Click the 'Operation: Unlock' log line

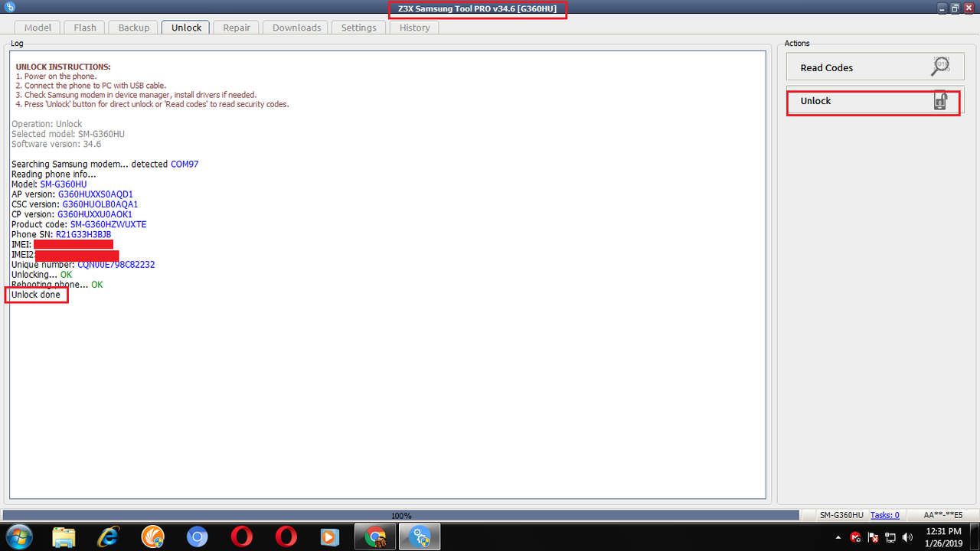[47, 124]
